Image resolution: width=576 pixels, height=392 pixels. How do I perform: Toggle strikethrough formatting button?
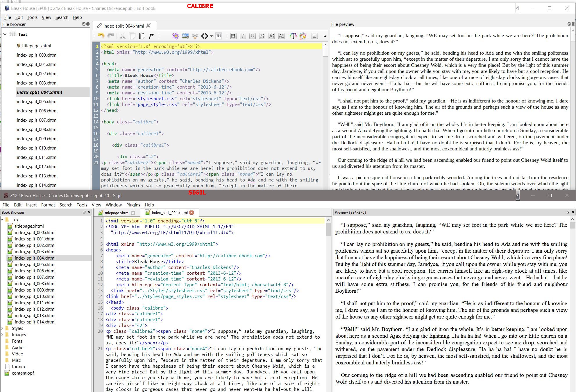[262, 36]
